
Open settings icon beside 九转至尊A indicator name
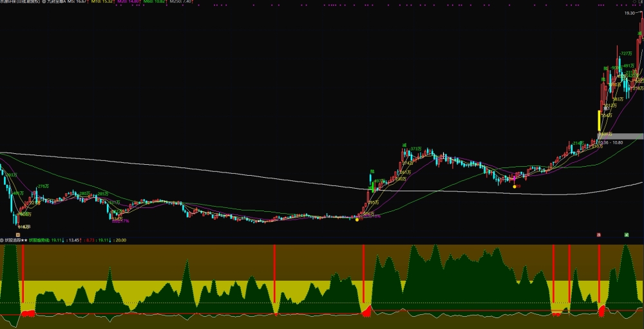click(x=44, y=2)
